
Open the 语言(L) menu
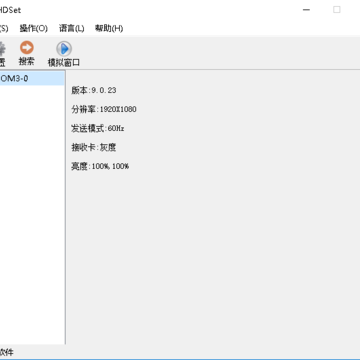coord(71,28)
